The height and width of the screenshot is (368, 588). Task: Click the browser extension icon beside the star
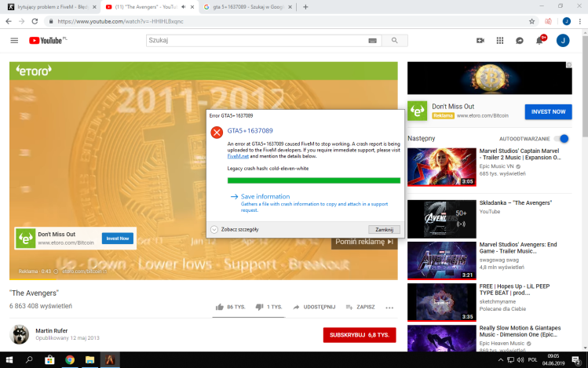(548, 21)
